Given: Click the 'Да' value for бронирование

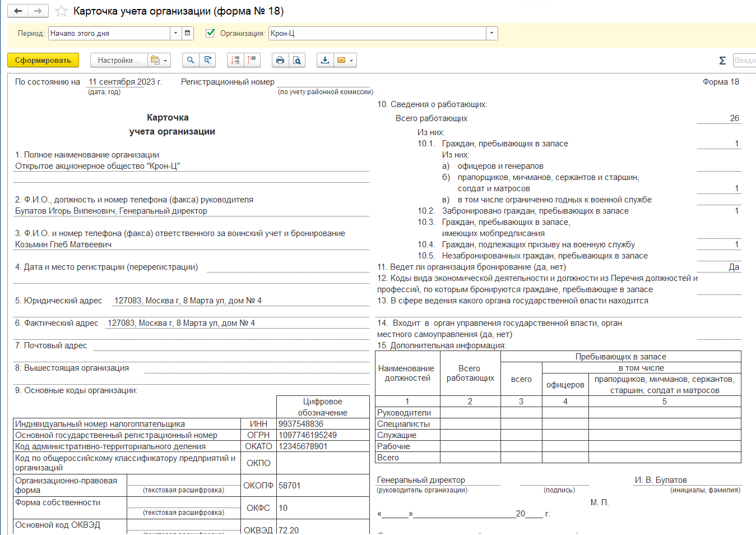Looking at the screenshot, I should 734,267.
